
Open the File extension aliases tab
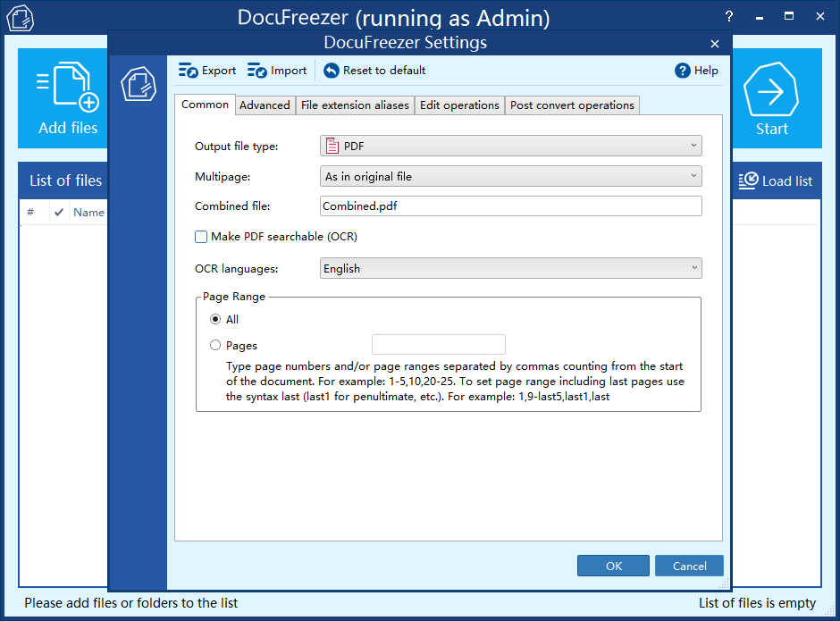pyautogui.click(x=355, y=105)
